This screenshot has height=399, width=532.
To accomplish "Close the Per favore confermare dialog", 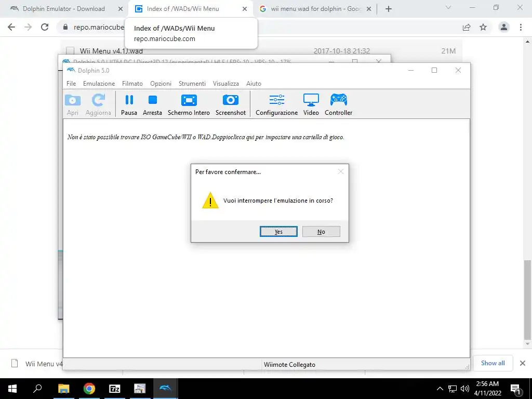I will pyautogui.click(x=341, y=171).
